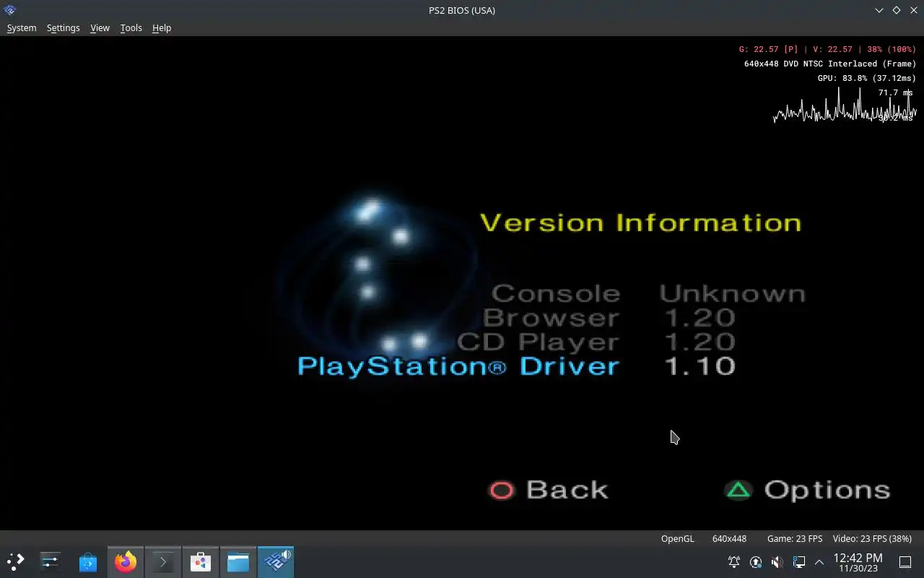The width and height of the screenshot is (924, 578).
Task: Open the network tray icon
Action: tap(799, 562)
